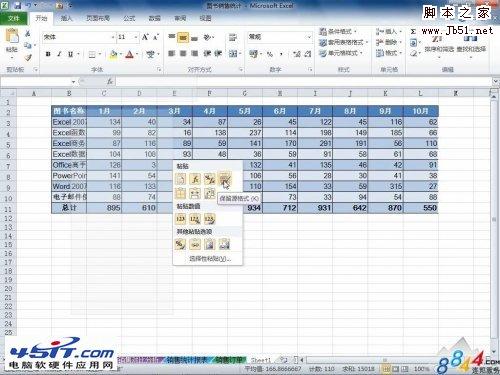The height and width of the screenshot is (375, 500).
Task: Select the Format Painter brush icon
Action: pos(28,57)
